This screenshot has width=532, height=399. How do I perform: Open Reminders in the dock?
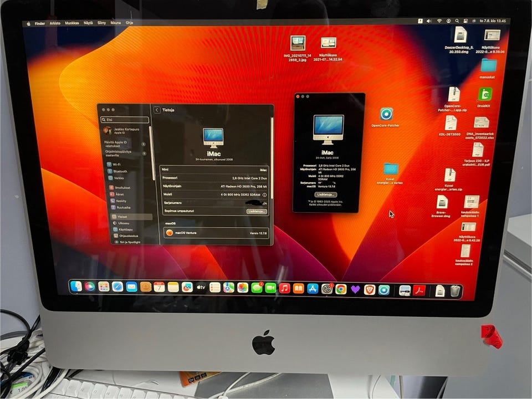point(215,288)
